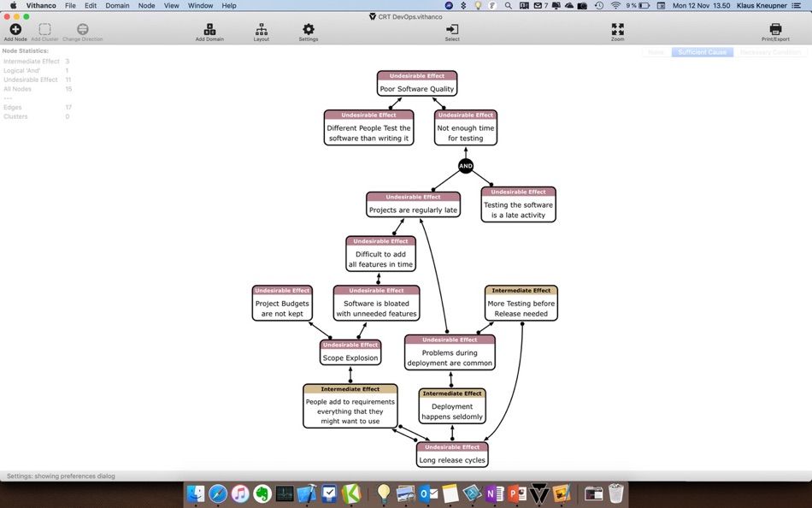Open the Settings gear in the toolbar
Screen dimensions: 812x508
pos(308,30)
